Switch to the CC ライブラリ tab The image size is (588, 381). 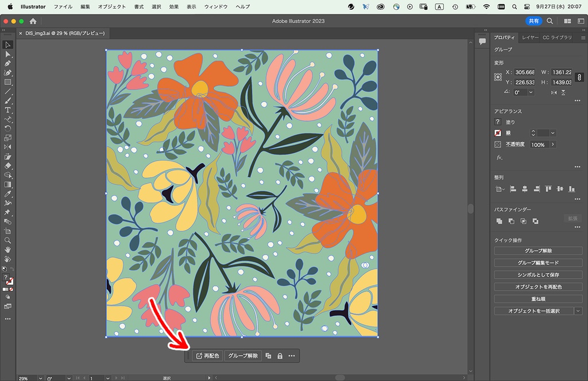point(557,37)
